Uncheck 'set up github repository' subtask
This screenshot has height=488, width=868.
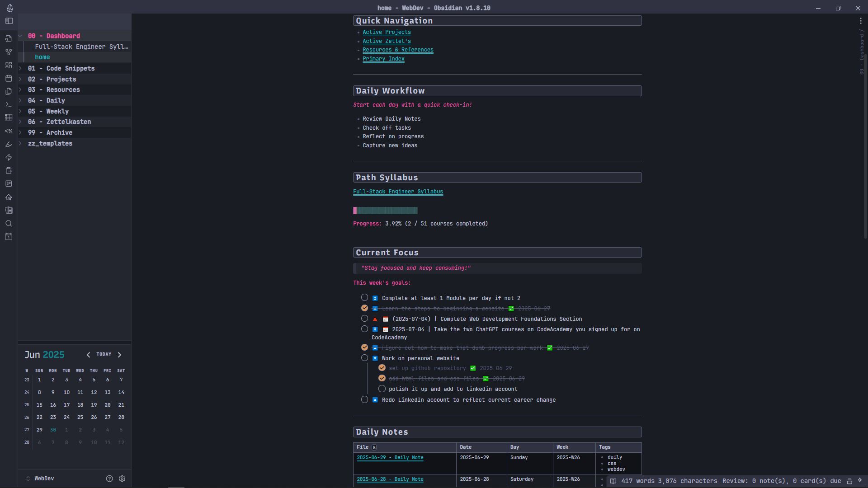(x=382, y=367)
